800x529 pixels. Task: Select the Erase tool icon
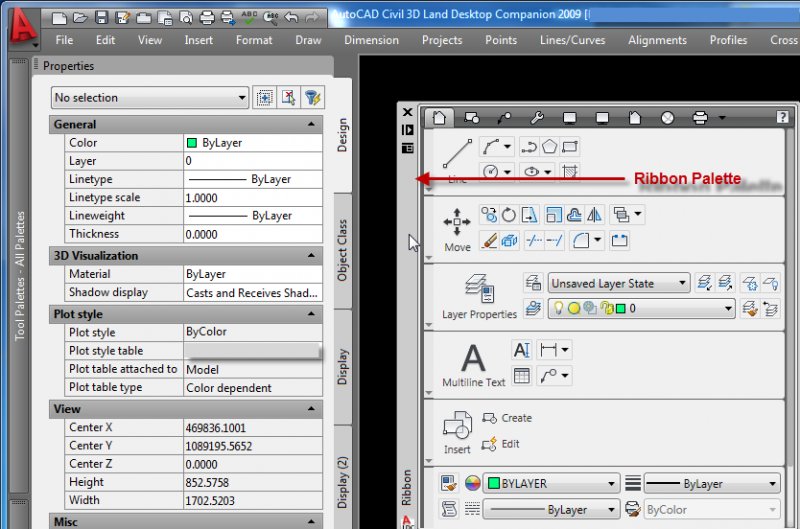tap(489, 240)
